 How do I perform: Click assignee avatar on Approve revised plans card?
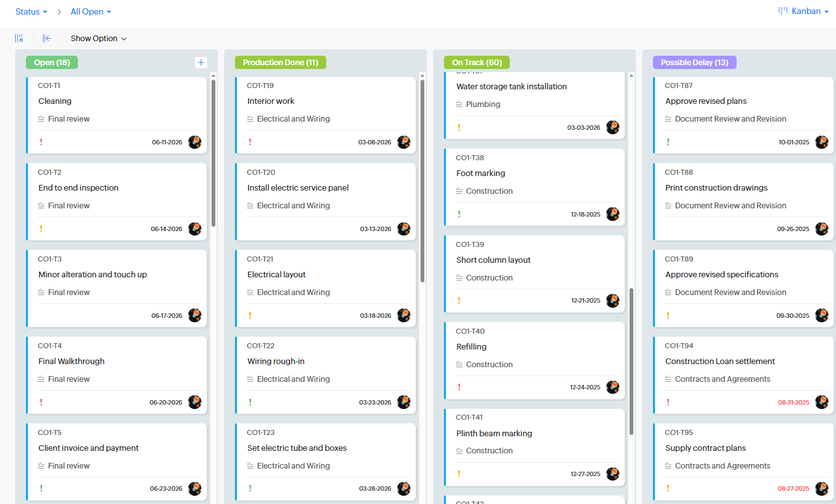[821, 142]
